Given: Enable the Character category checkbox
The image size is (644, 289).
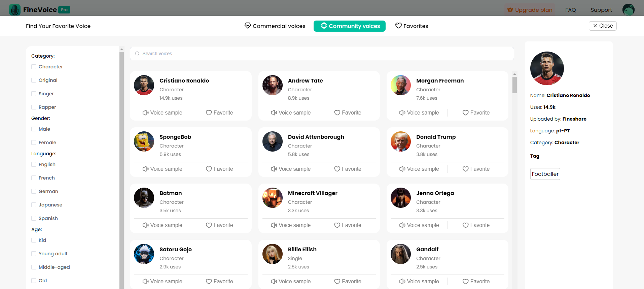Looking at the screenshot, I should 34,67.
